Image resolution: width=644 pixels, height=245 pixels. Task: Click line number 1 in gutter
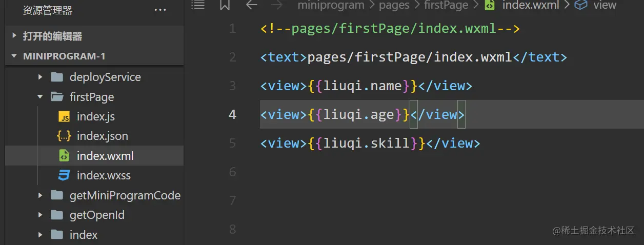point(233,28)
